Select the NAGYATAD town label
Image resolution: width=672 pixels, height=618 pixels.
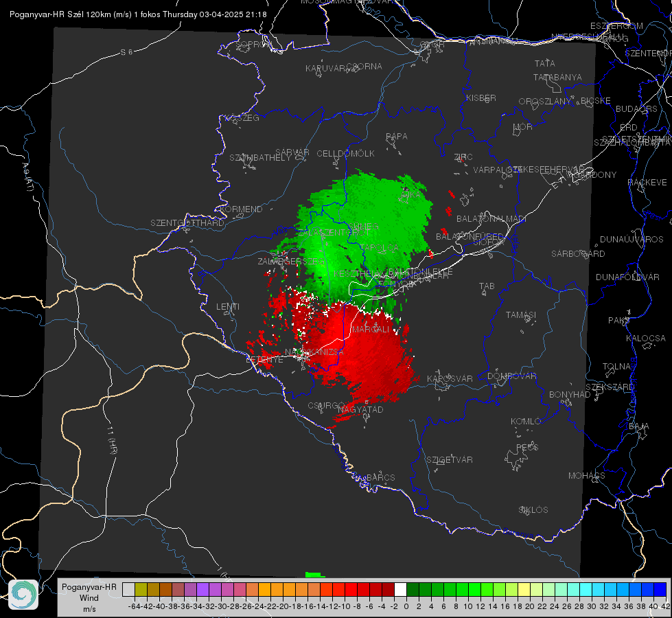tap(360, 409)
